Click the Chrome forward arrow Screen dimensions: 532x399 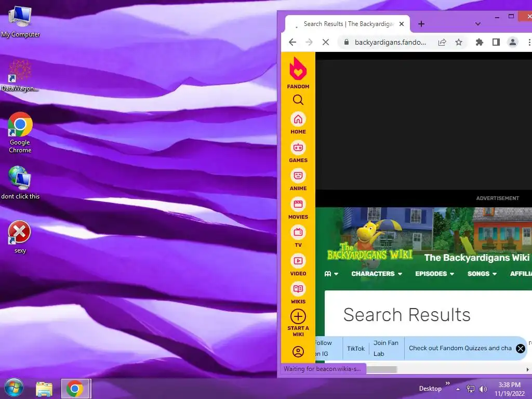(x=309, y=42)
